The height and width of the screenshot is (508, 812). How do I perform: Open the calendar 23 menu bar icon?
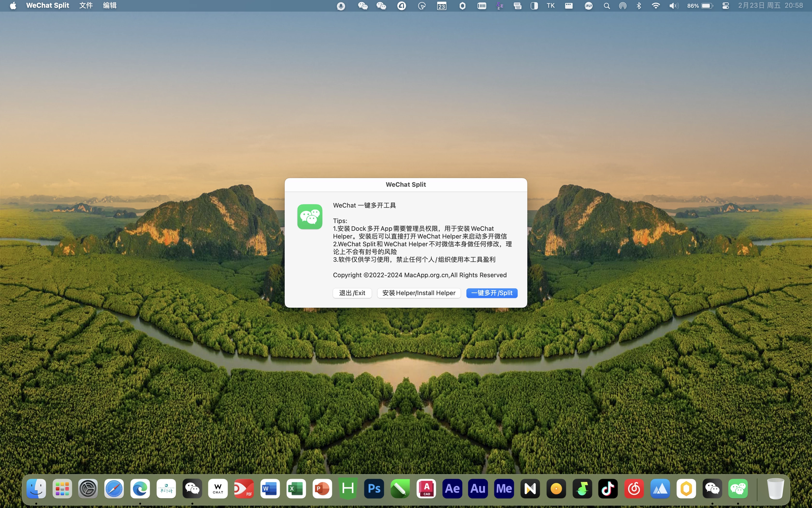pos(442,6)
